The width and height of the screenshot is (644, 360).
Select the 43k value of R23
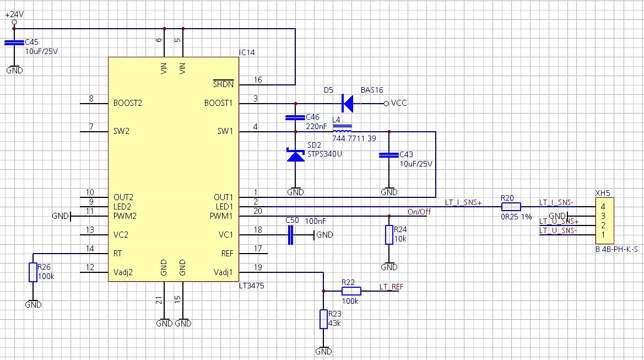click(x=334, y=323)
